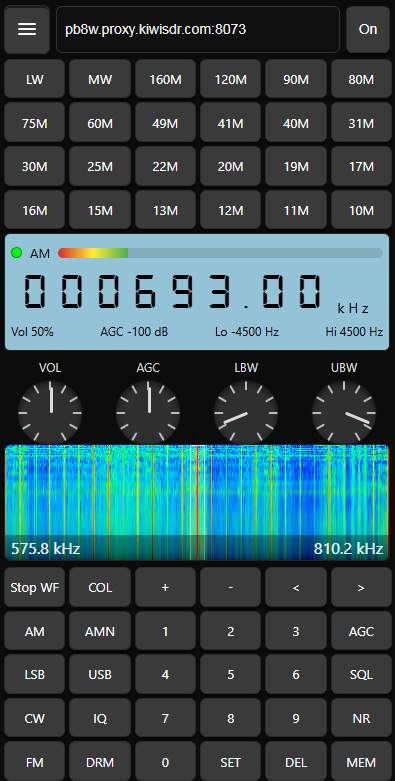This screenshot has width=395, height=781.
Task: Toggle the On power button
Action: click(x=368, y=29)
